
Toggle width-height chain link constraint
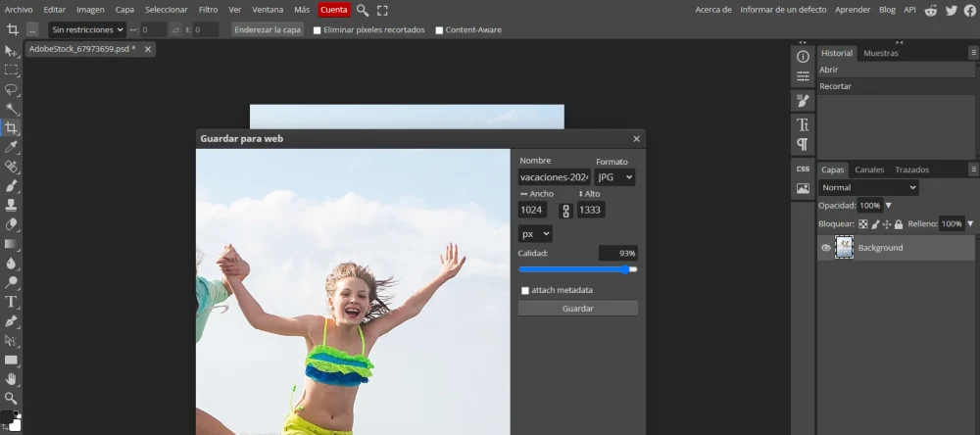[x=565, y=211]
